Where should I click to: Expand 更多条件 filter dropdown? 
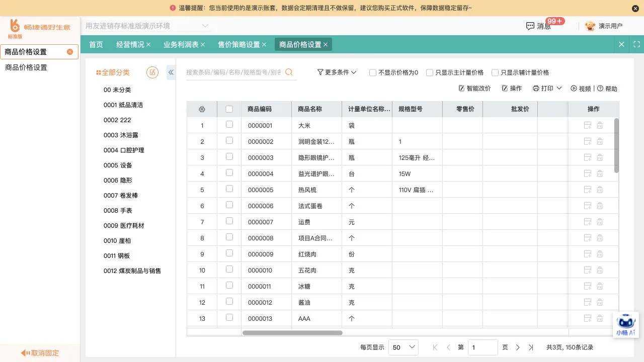pyautogui.click(x=337, y=72)
